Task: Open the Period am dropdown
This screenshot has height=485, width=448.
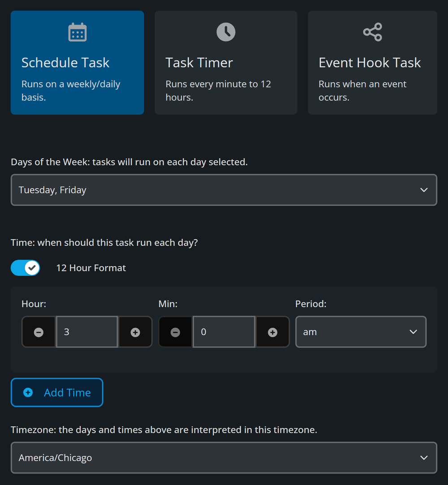Action: pos(361,332)
